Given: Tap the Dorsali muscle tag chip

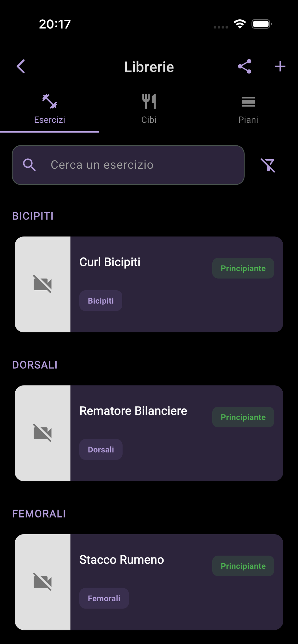Looking at the screenshot, I should click(101, 449).
